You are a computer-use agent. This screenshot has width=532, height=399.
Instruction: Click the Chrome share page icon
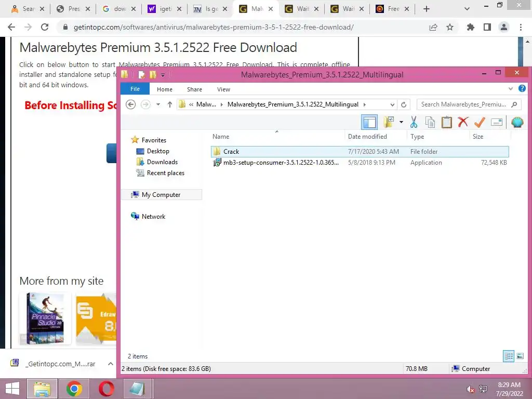pos(433,27)
